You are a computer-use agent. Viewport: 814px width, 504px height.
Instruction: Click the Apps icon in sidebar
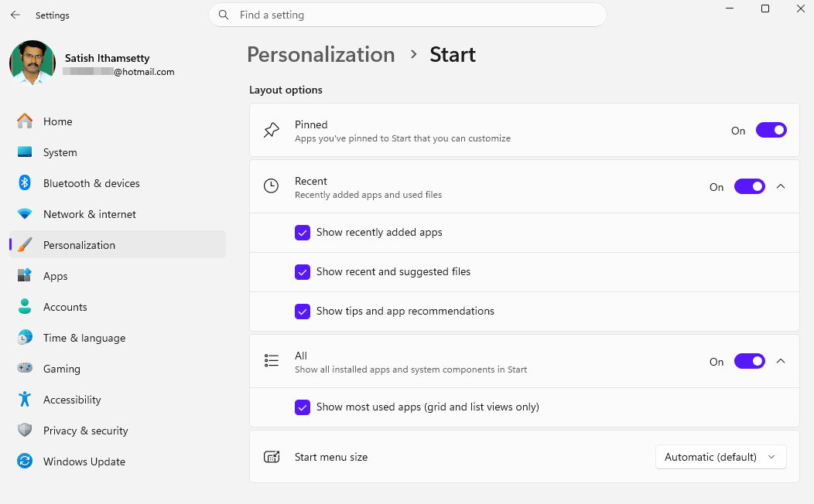click(x=25, y=275)
